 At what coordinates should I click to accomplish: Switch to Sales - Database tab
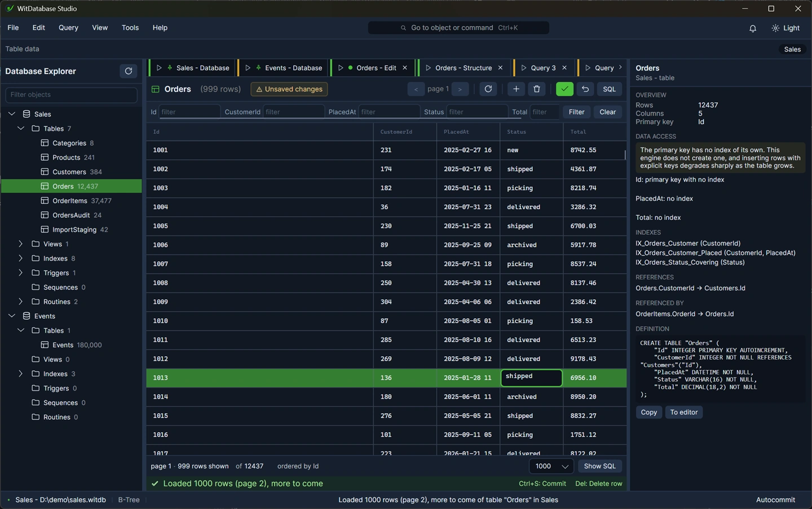coord(193,68)
